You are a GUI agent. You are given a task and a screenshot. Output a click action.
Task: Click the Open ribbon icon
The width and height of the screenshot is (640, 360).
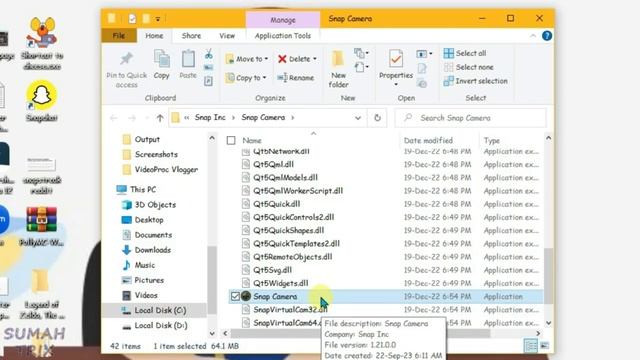pyautogui.click(x=424, y=53)
